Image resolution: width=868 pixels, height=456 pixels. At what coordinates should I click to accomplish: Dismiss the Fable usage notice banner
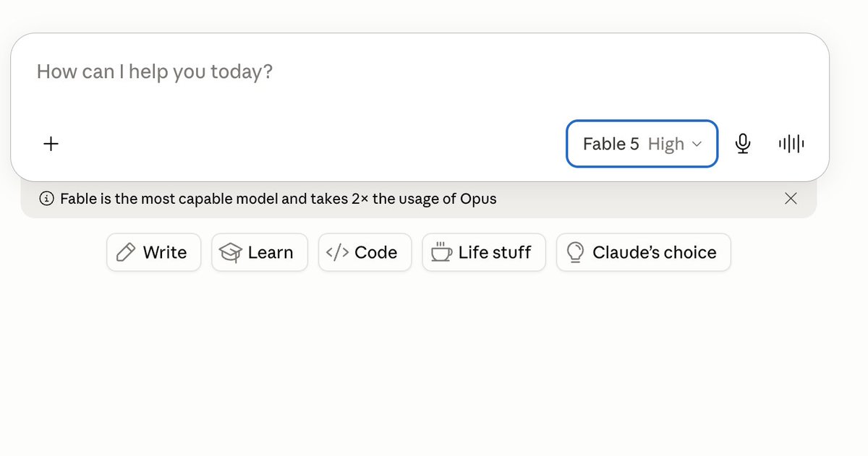791,199
